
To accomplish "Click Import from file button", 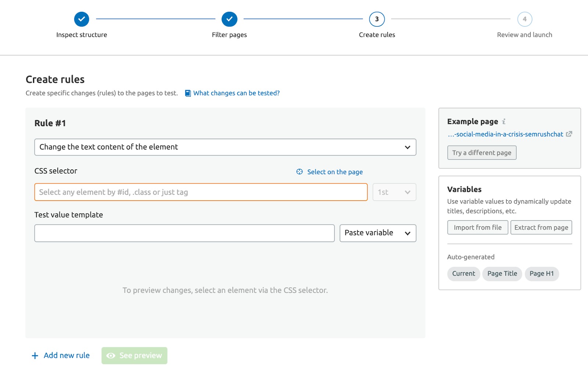I will (x=477, y=227).
